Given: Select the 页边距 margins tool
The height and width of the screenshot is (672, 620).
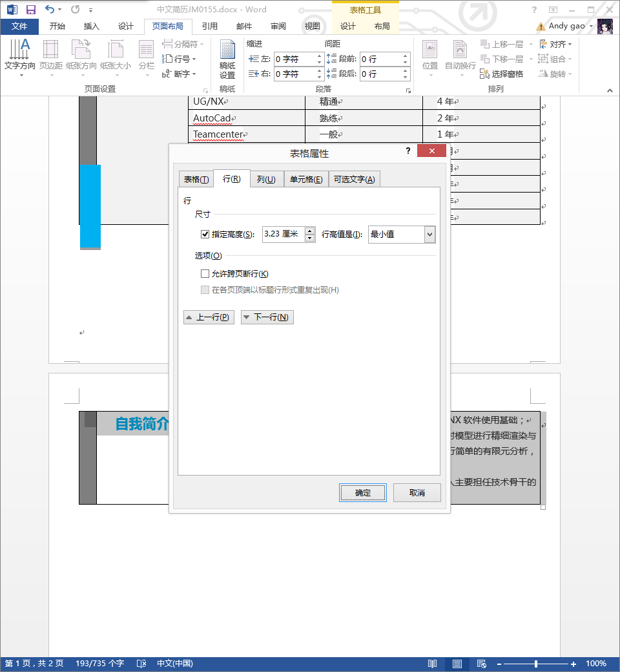Looking at the screenshot, I should click(x=51, y=58).
